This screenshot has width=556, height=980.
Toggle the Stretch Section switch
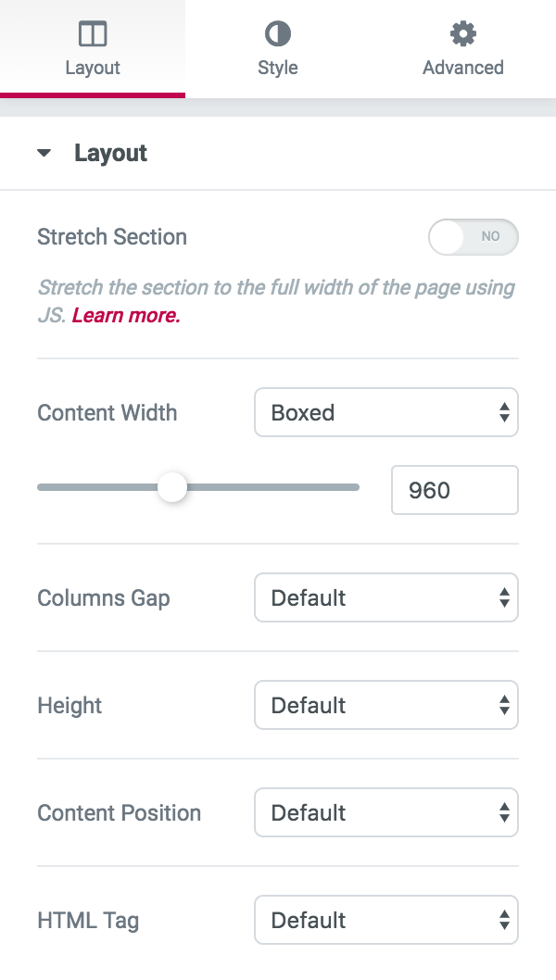pos(473,237)
